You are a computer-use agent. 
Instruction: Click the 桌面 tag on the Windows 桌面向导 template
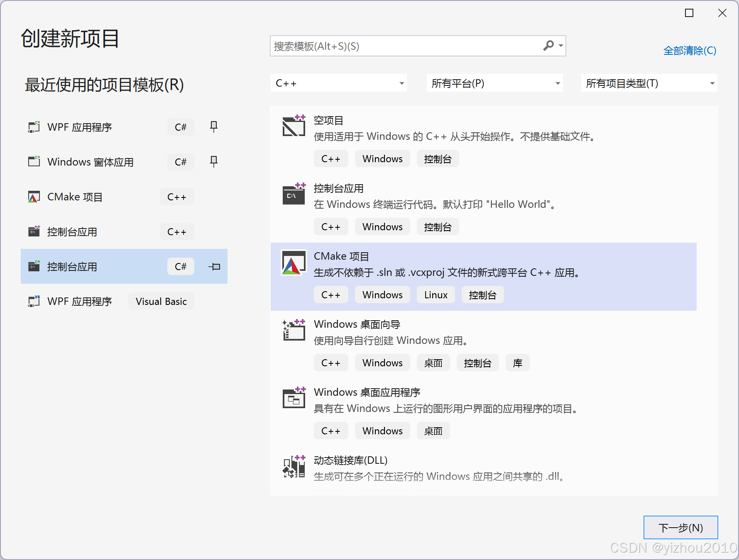[433, 363]
